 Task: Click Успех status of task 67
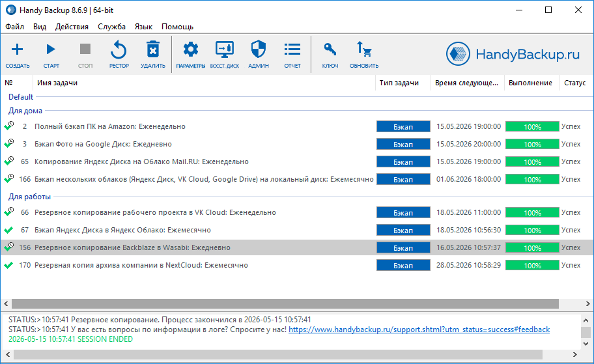571,230
